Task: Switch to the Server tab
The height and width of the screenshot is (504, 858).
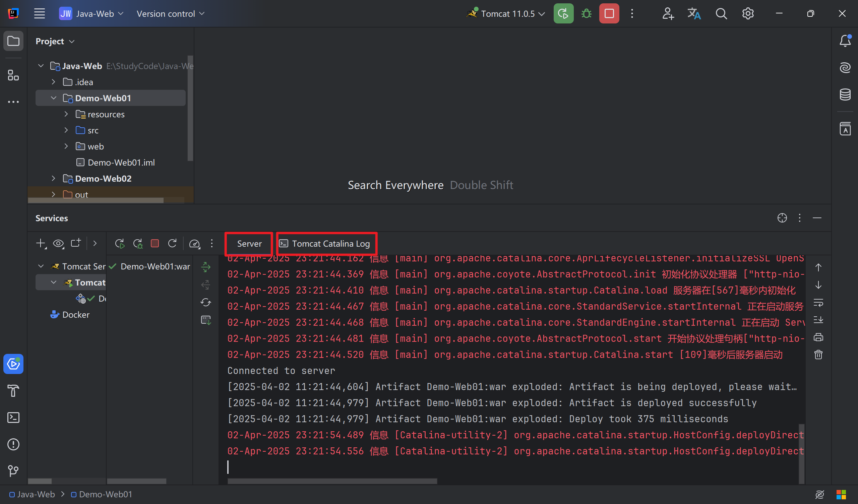Action: point(249,244)
